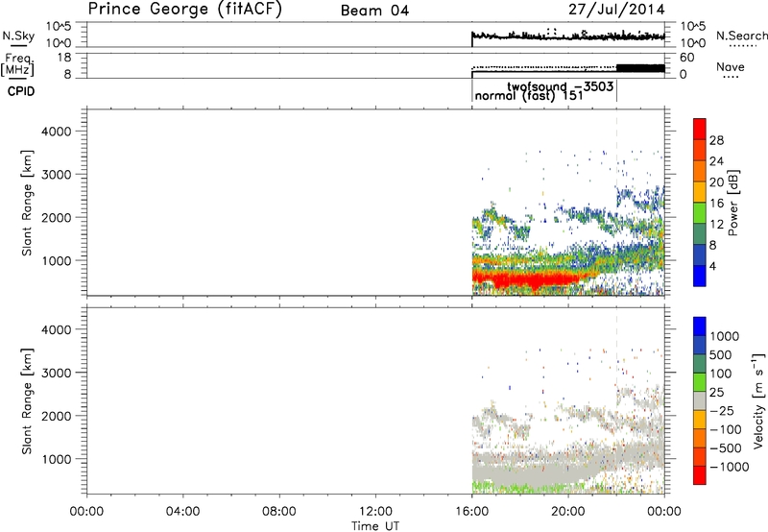Click the '4000' tick of power panel
The width and height of the screenshot is (768, 532).
click(56, 132)
